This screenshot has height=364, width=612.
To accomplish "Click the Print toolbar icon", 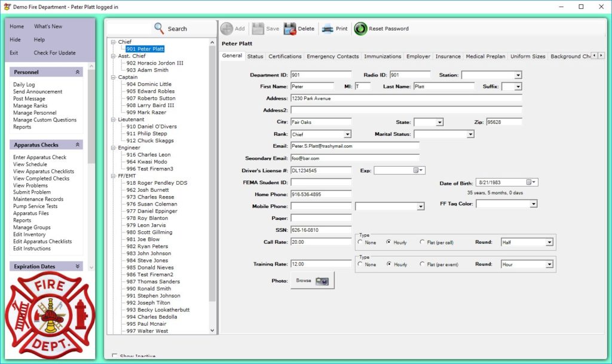I will tap(328, 29).
